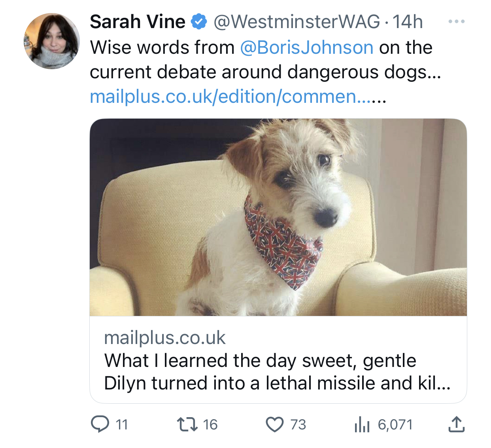Like the tweet with the heart icon
Screen dimensions: 491x448
click(x=275, y=425)
